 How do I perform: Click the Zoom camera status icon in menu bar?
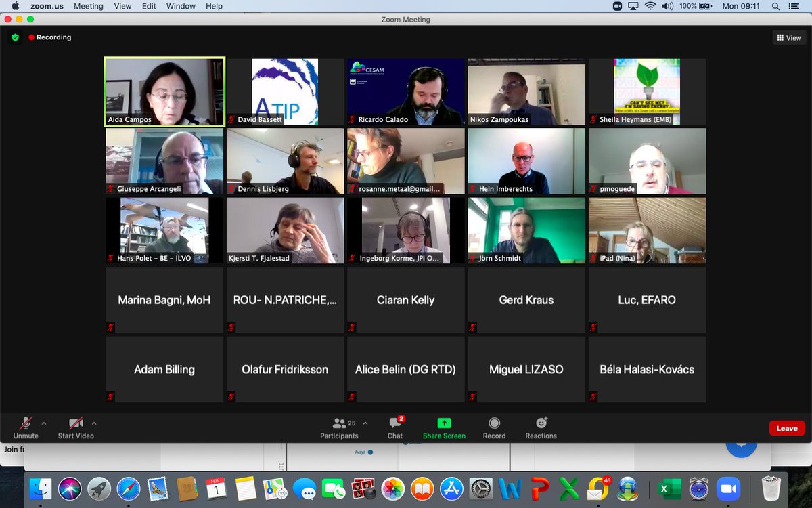(617, 6)
